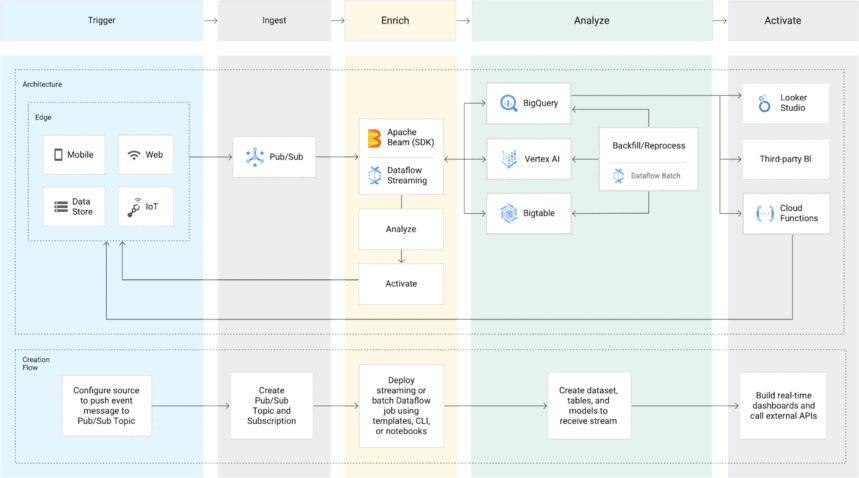Click the Bigtable label
Image resolution: width=859 pixels, height=478 pixels.
[539, 213]
